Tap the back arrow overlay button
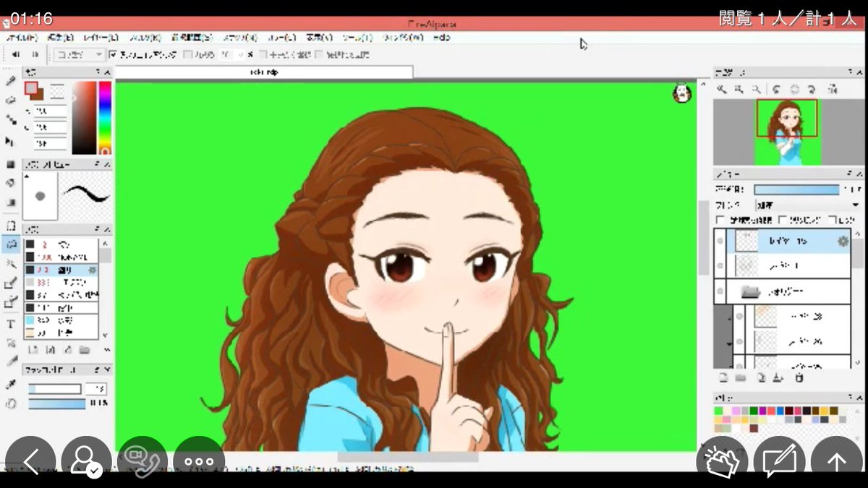The width and height of the screenshot is (868, 488). (x=30, y=461)
